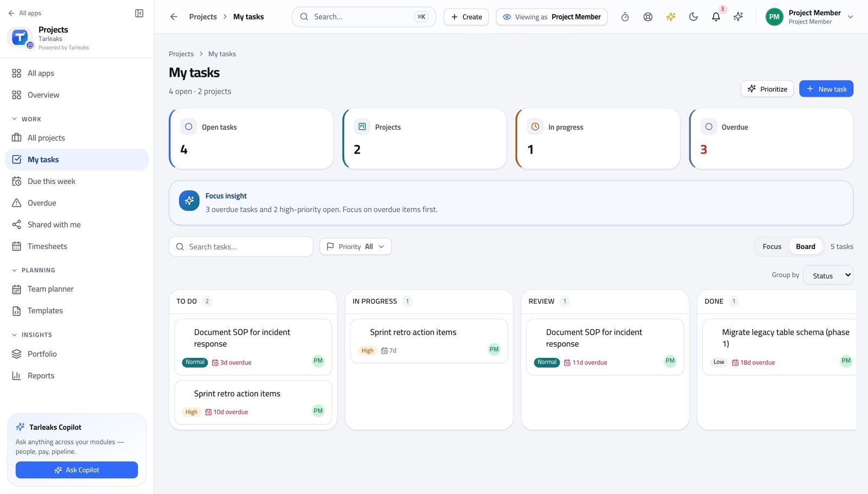The width and height of the screenshot is (868, 494).
Task: Click the 3d overdue label
Action: (x=232, y=363)
